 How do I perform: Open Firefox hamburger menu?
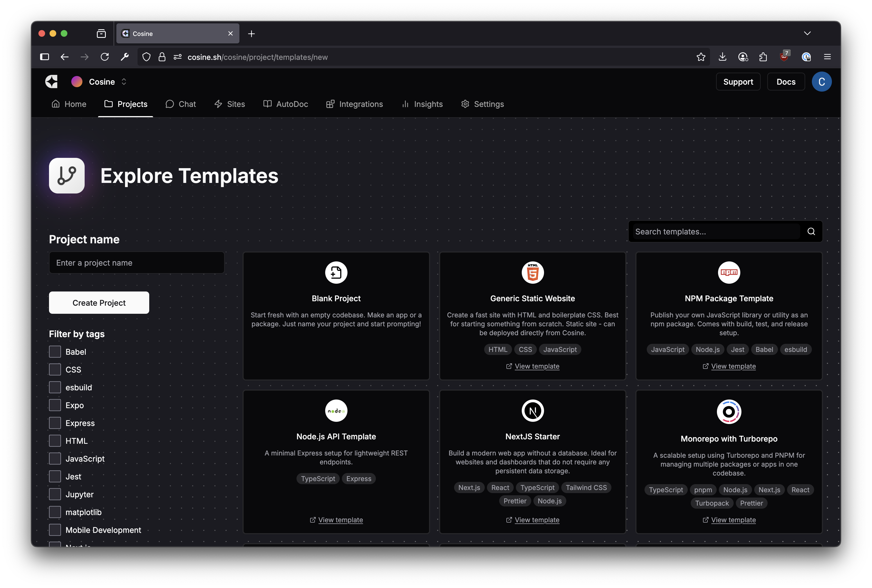[x=827, y=57]
